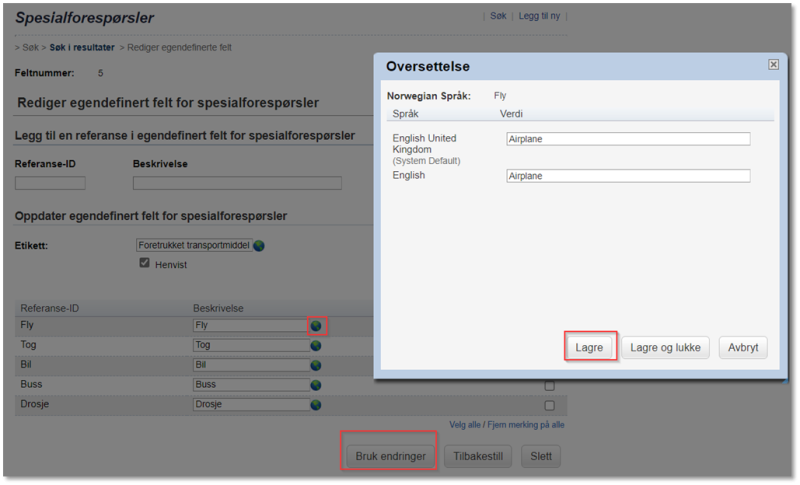Apply changes with Bruk endringer

coord(390,456)
